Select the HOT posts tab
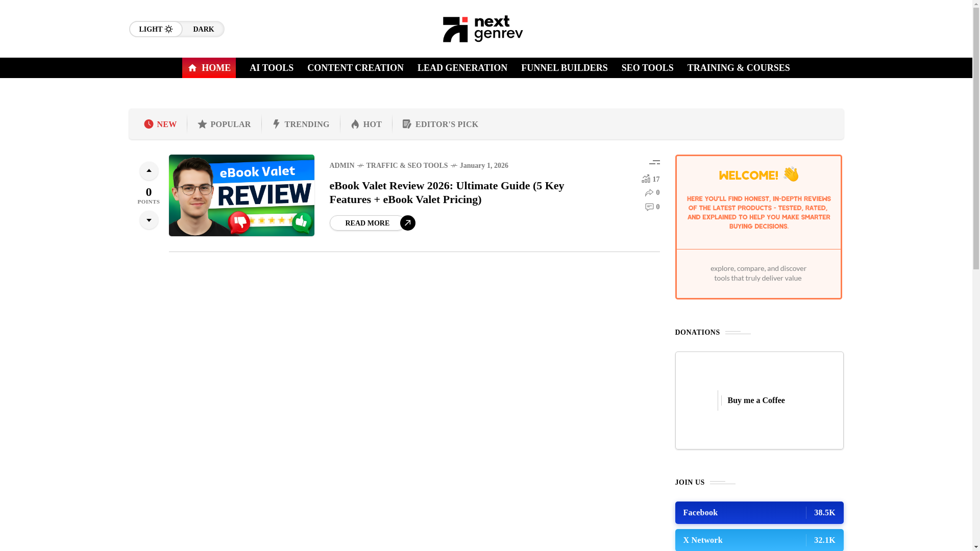980x551 pixels. coord(366,124)
